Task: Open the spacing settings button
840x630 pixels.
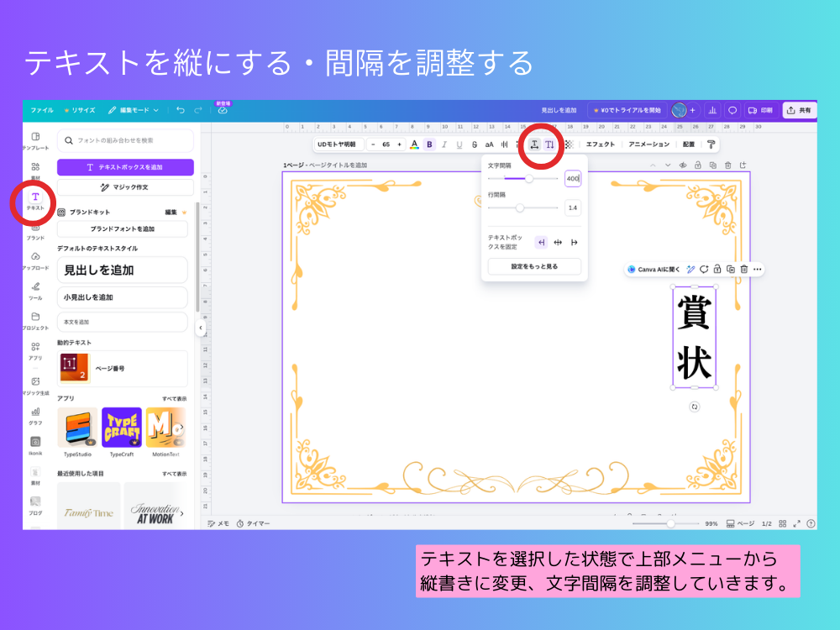Action: click(x=534, y=144)
